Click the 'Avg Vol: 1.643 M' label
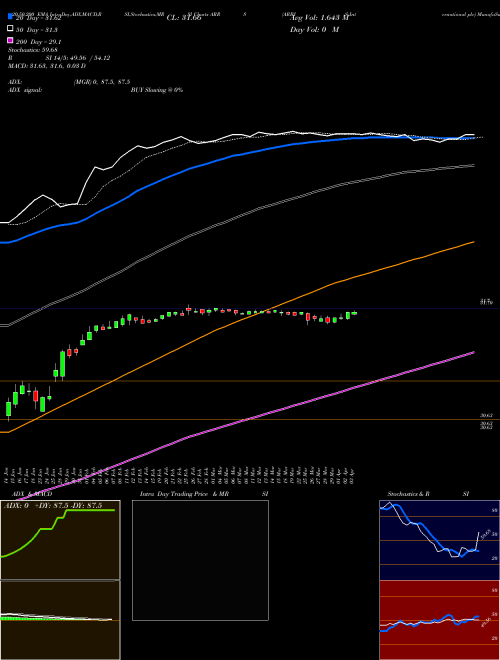The image size is (500, 660). click(x=319, y=18)
